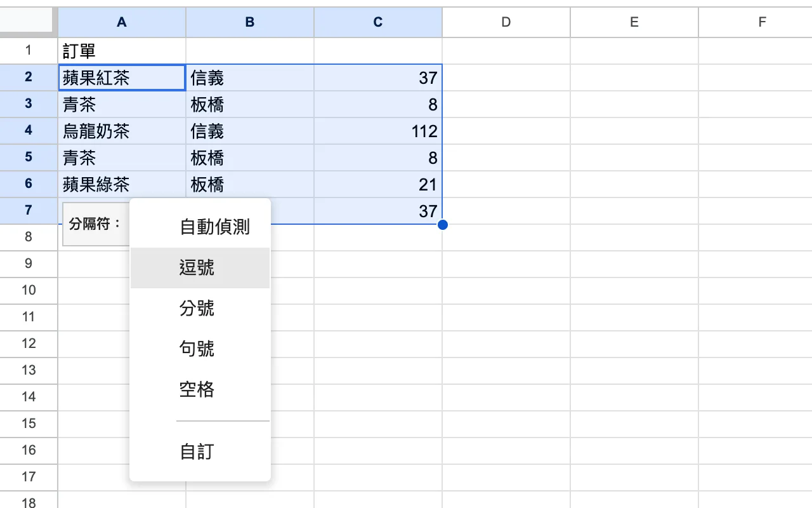Image resolution: width=812 pixels, height=508 pixels.
Task: Select row 5 header
Action: tap(29, 157)
